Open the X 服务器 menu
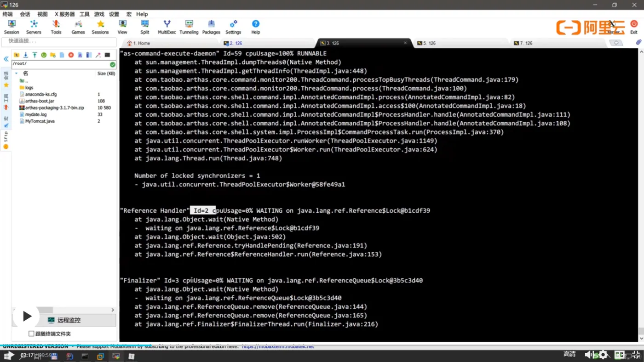Screen dimensions: 644x362 (x=65, y=14)
